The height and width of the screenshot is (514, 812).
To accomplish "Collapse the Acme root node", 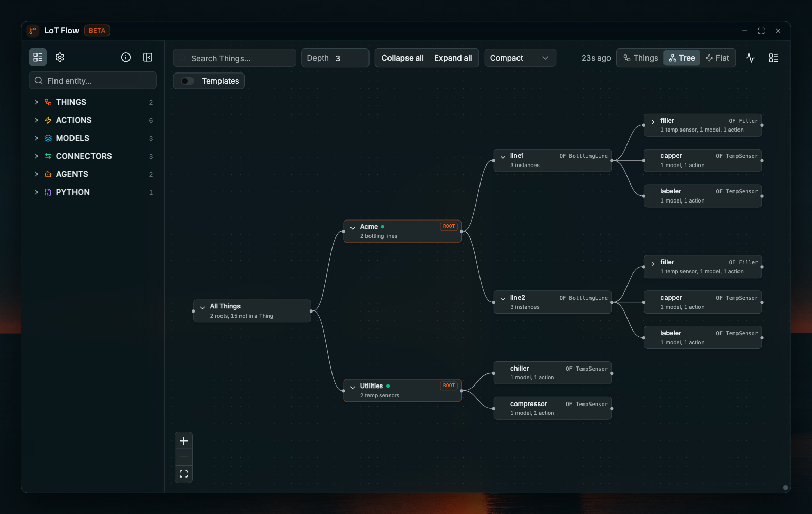I will point(353,228).
